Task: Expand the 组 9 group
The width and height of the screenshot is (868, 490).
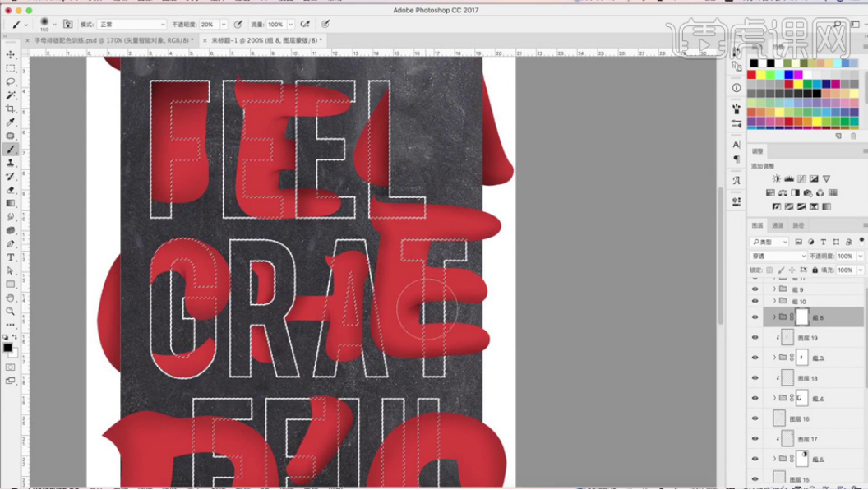Action: coord(774,289)
